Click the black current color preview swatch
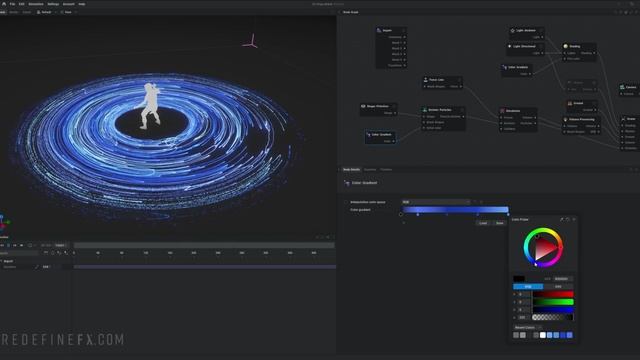This screenshot has width=640, height=360. (x=519, y=279)
